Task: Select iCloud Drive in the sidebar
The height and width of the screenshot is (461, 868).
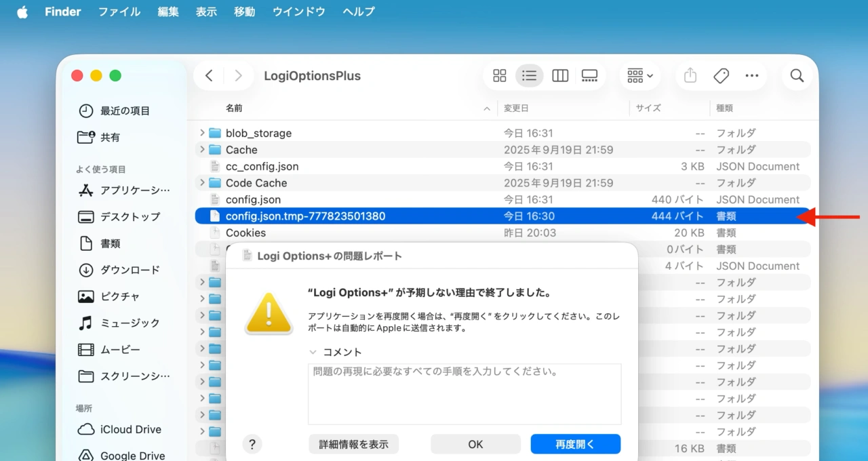Action: [x=129, y=429]
